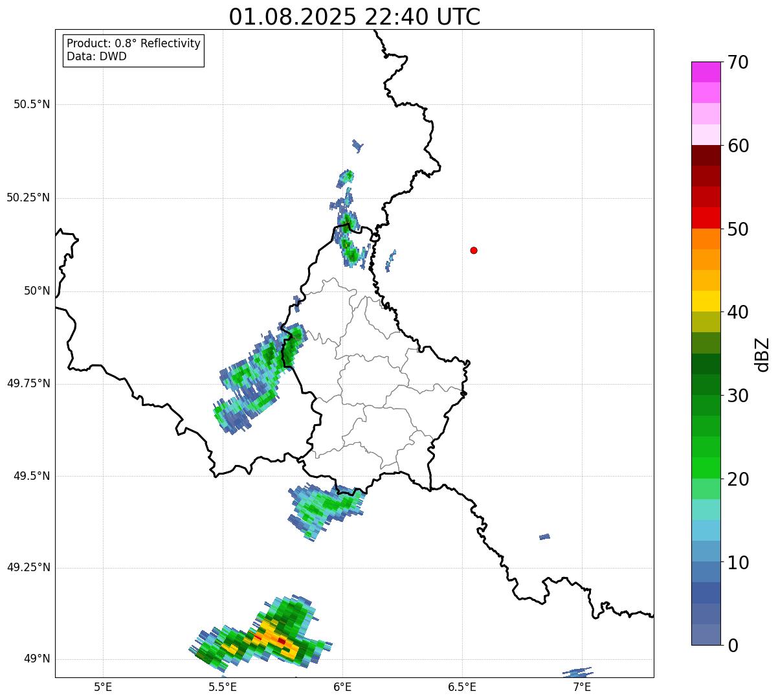Click the 60 colorbar tick label
Screen dimensions: 778x700
pos(738,146)
